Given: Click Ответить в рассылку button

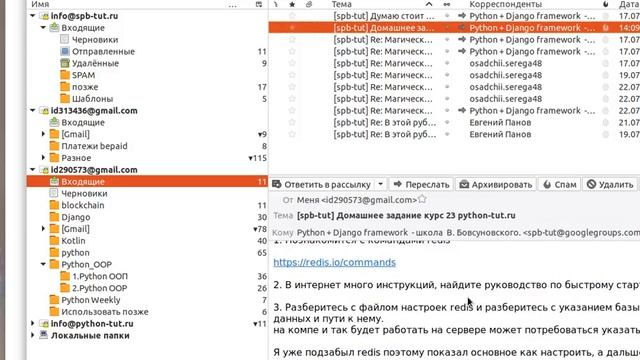Looking at the screenshot, I should tap(322, 184).
